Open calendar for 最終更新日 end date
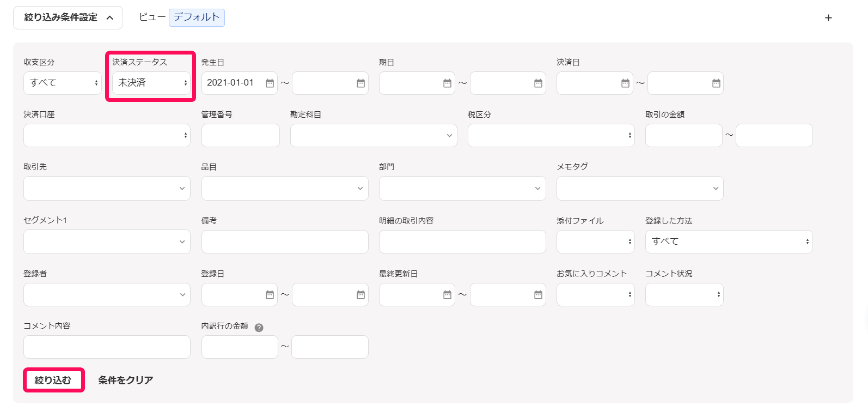 click(538, 294)
